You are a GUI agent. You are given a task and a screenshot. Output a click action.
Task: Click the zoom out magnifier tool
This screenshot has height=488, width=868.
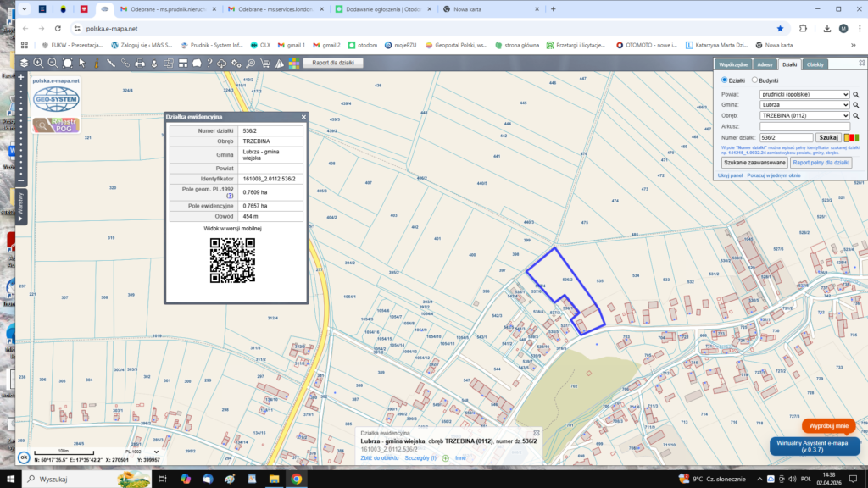point(53,63)
